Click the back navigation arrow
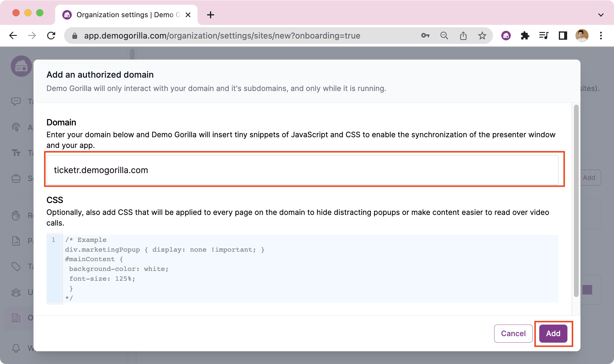Screen dimensions: 614x364 pos(13,36)
